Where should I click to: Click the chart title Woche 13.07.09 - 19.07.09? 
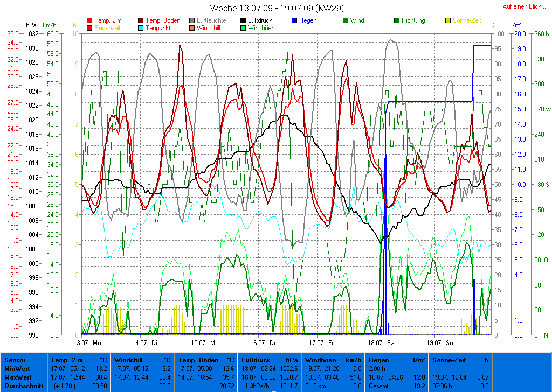pyautogui.click(x=277, y=8)
